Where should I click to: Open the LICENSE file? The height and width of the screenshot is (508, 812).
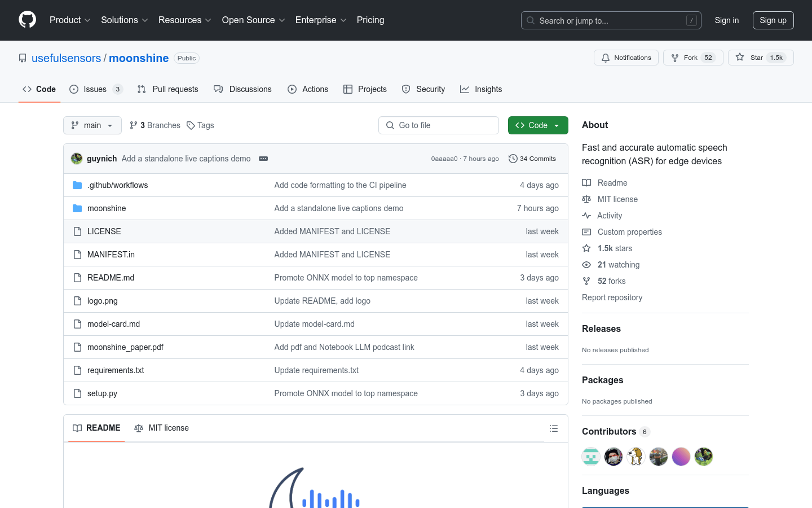104,231
